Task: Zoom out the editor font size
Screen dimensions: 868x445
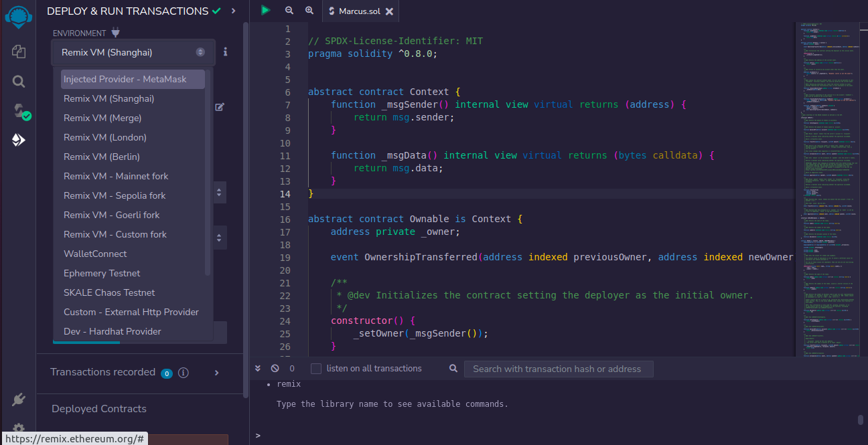Action: (x=289, y=11)
